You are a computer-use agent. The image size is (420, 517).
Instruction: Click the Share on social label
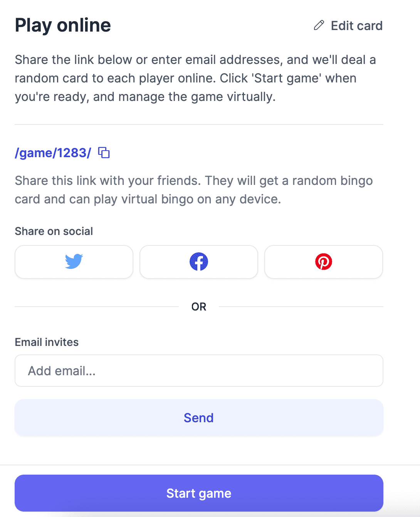click(x=54, y=231)
